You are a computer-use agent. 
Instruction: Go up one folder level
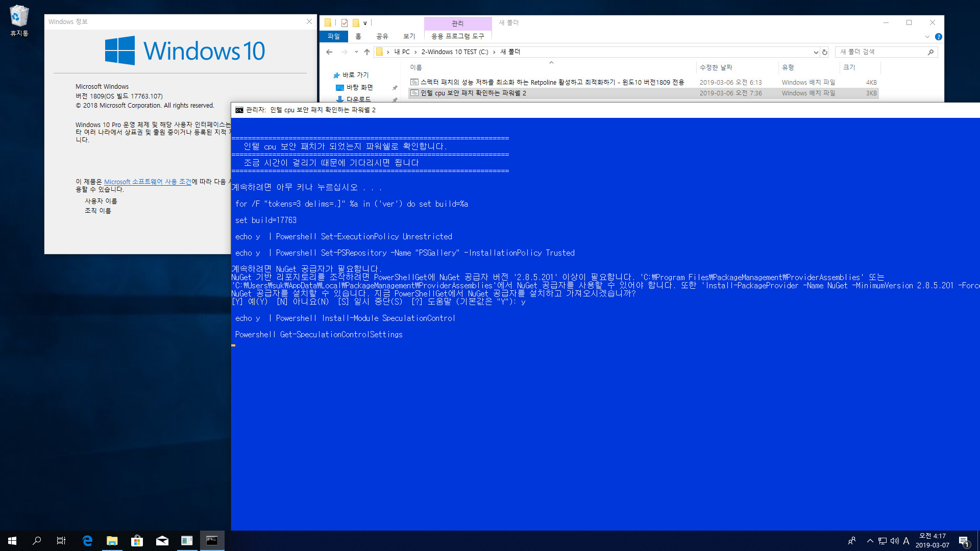(x=366, y=52)
